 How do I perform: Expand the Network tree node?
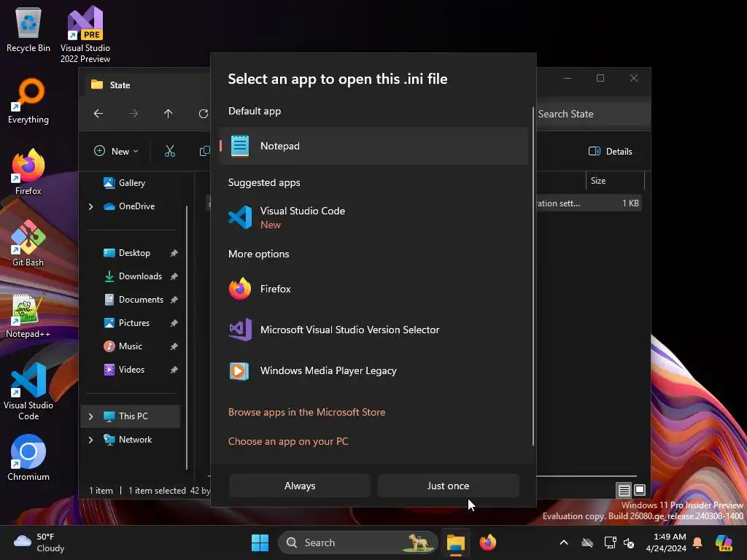(x=91, y=440)
